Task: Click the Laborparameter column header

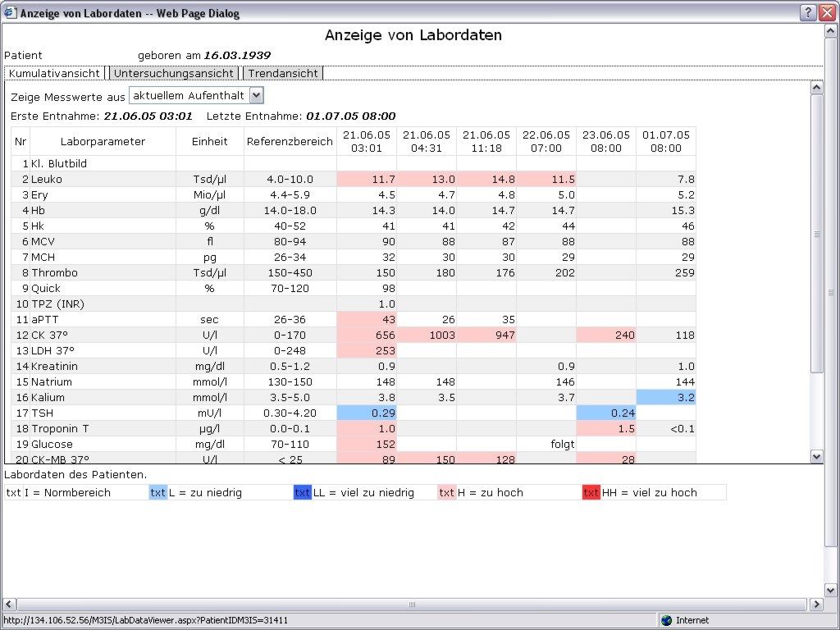Action: (x=103, y=141)
